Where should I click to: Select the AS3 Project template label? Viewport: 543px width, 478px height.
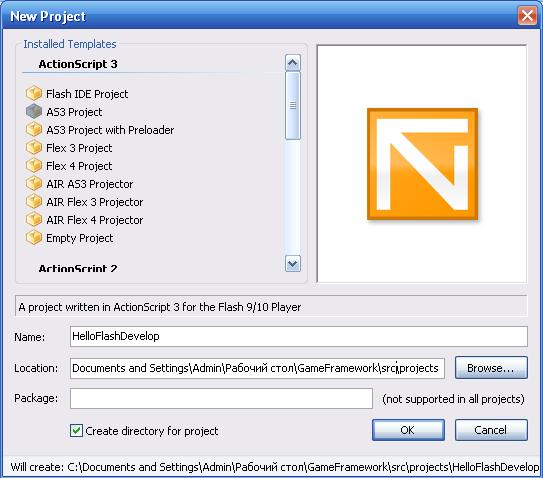[74, 112]
